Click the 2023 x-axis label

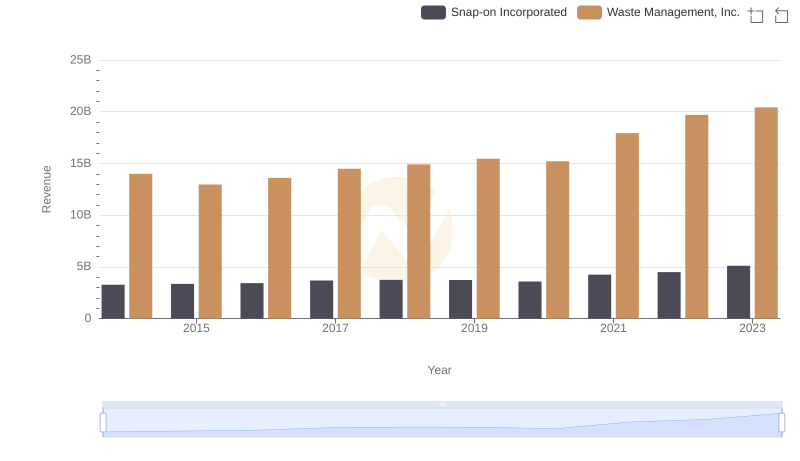(x=752, y=328)
